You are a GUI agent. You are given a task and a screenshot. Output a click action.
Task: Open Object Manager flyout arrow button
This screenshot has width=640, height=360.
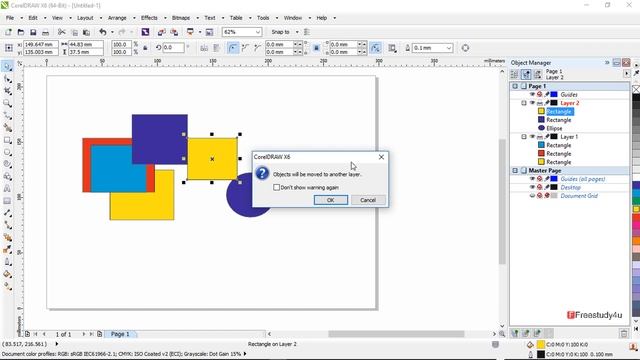627,74
